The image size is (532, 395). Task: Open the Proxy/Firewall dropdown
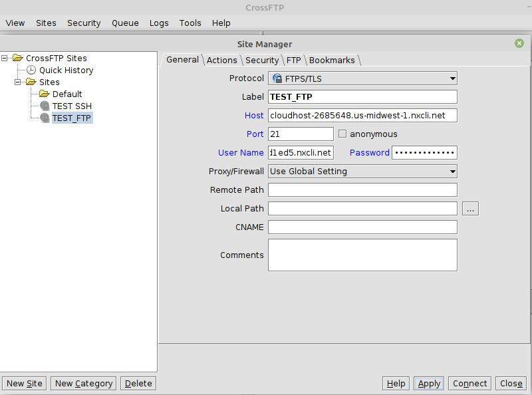coord(452,172)
